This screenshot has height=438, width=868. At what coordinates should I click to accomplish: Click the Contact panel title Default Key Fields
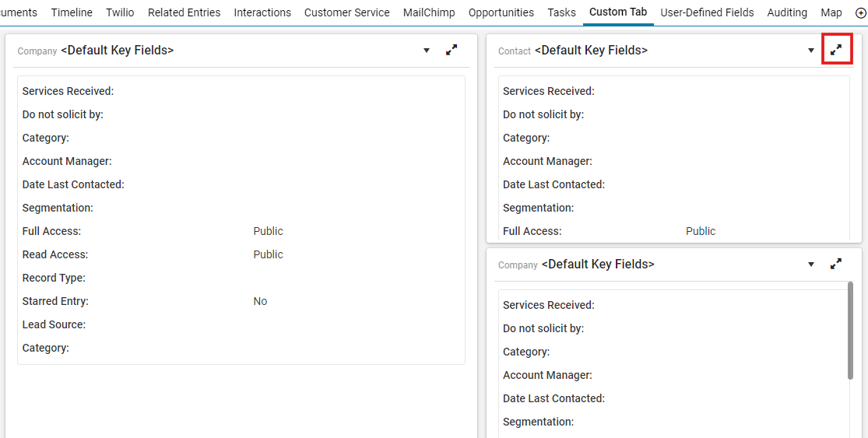(x=591, y=51)
